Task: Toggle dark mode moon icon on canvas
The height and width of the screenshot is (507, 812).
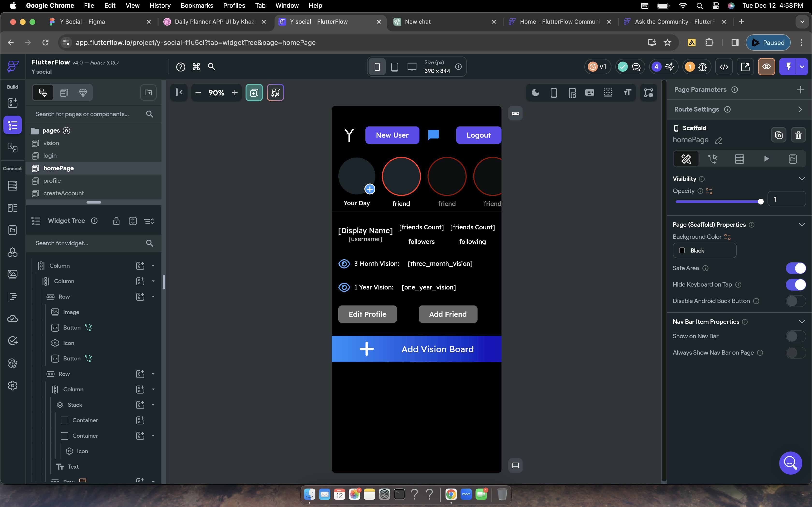Action: (535, 92)
